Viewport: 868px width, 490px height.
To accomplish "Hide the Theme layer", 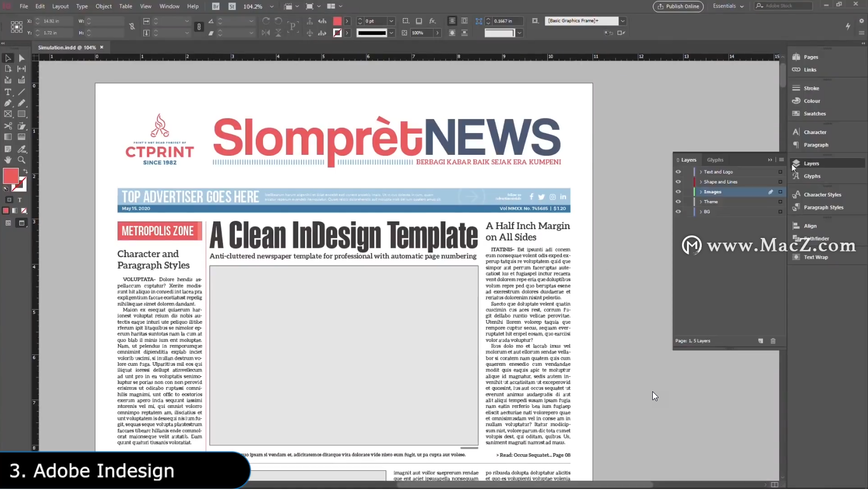I will click(x=678, y=202).
